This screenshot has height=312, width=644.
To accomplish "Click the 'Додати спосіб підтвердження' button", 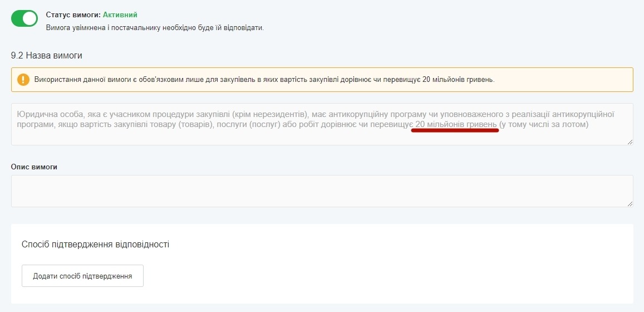I will coord(82,276).
